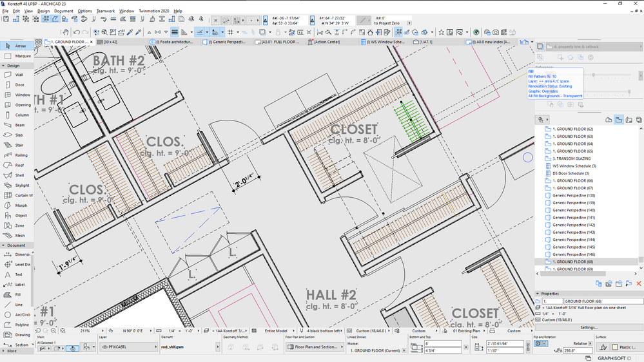This screenshot has width=644, height=362.
Task: Click the Pan hand icon
Action: [x=65, y=32]
